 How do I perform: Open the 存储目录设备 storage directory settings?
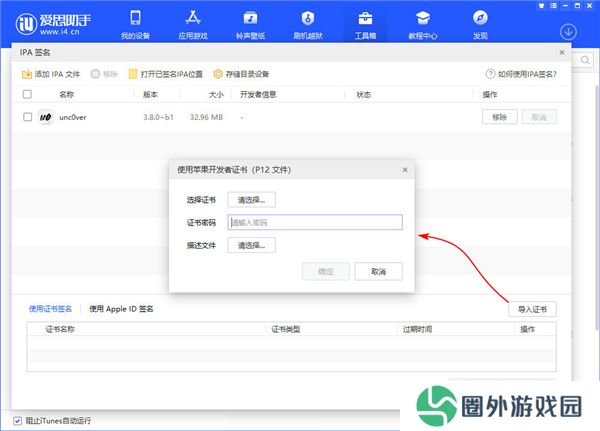241,74
